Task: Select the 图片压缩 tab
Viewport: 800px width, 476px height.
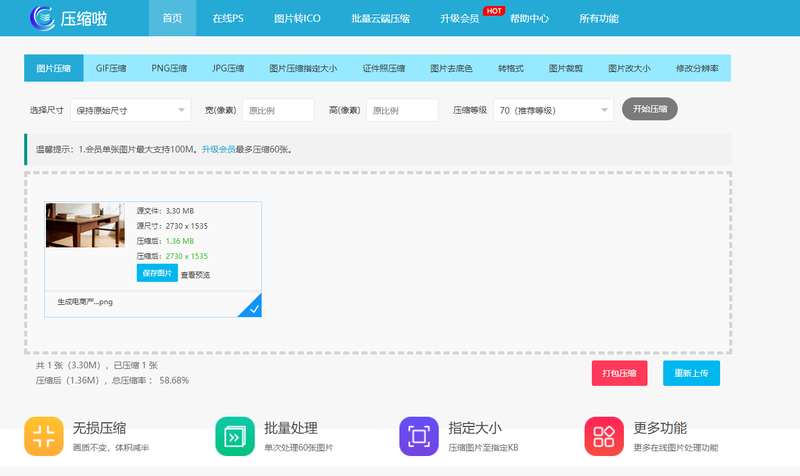Action: [54, 68]
